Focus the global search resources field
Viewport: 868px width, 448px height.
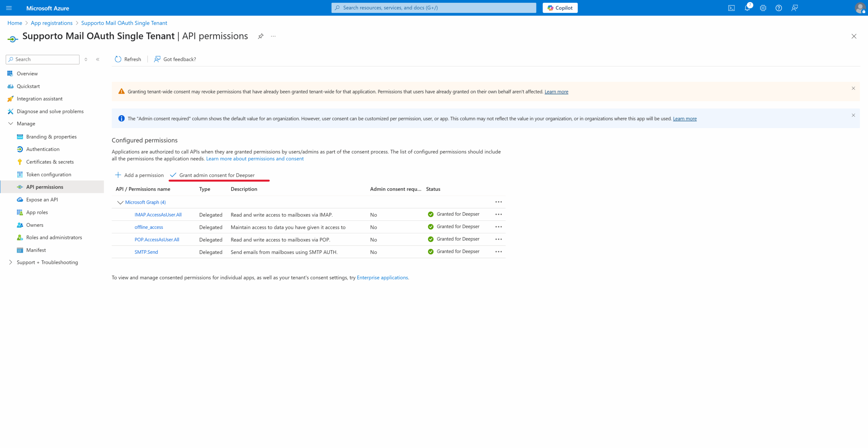point(434,8)
